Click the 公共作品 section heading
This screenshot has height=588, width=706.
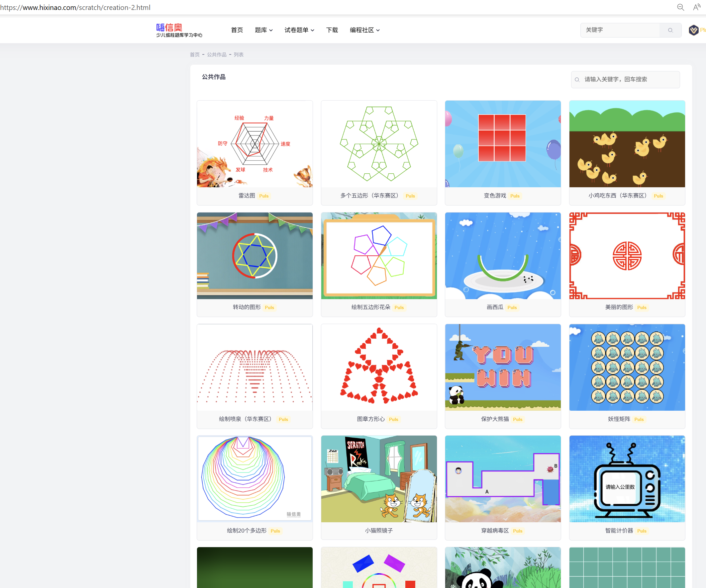click(x=214, y=77)
